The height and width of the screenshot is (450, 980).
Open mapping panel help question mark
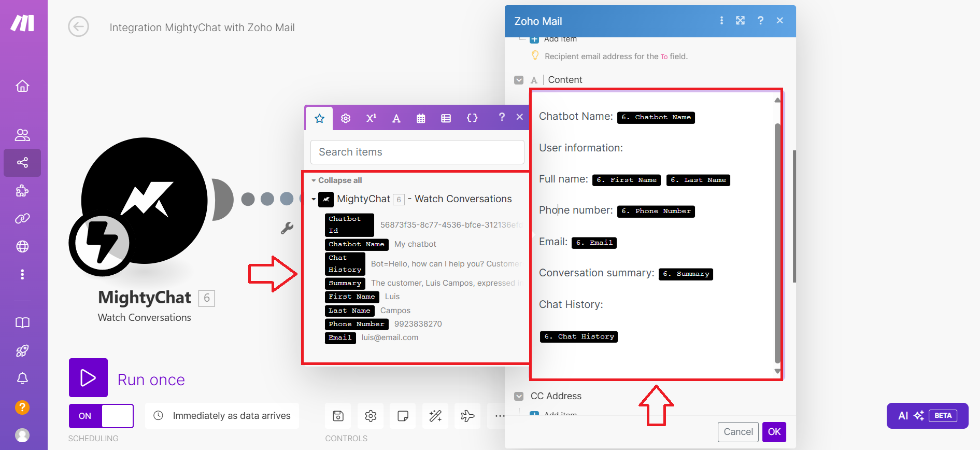(502, 117)
